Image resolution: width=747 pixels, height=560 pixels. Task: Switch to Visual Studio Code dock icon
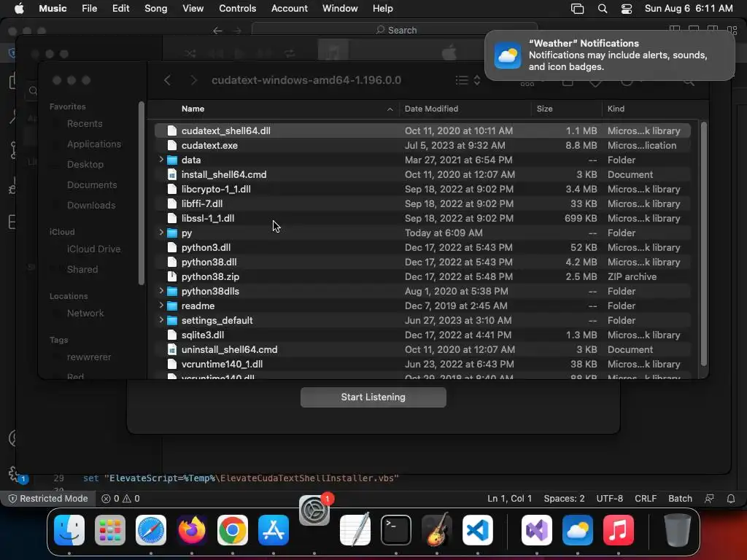point(478,530)
